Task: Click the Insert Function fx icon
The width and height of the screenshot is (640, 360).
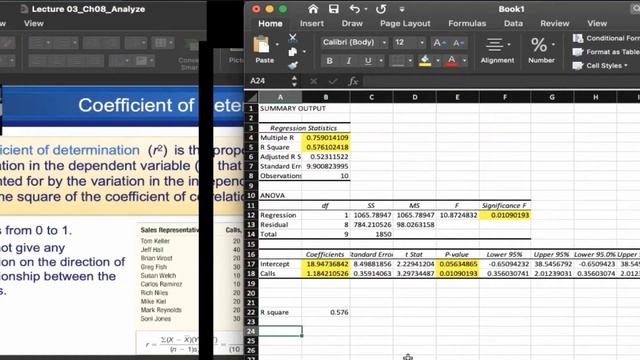Action: point(353,81)
